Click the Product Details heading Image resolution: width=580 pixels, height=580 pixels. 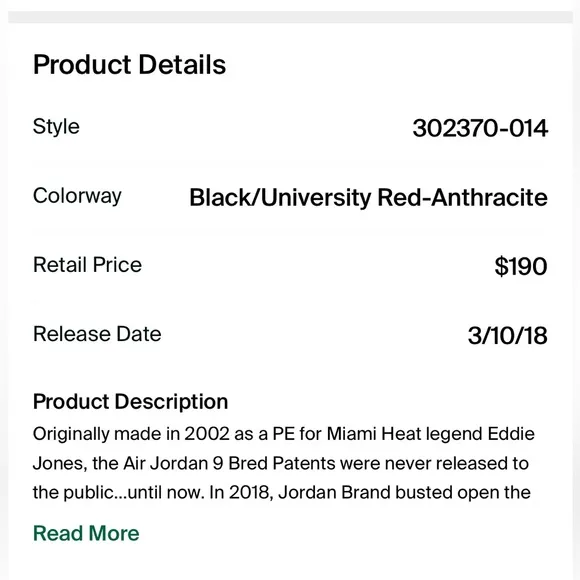[x=129, y=64]
